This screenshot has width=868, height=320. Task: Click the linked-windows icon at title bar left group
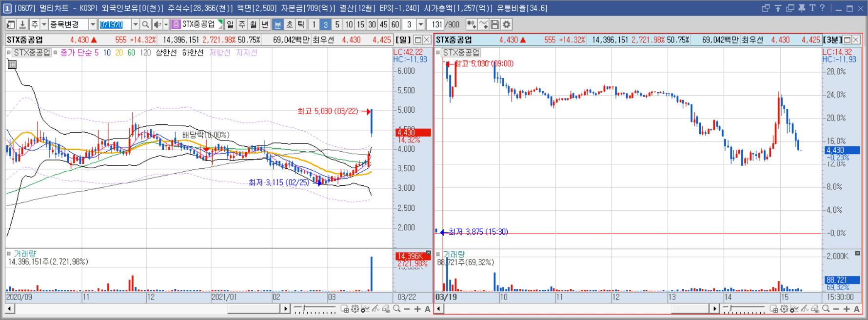766,8
